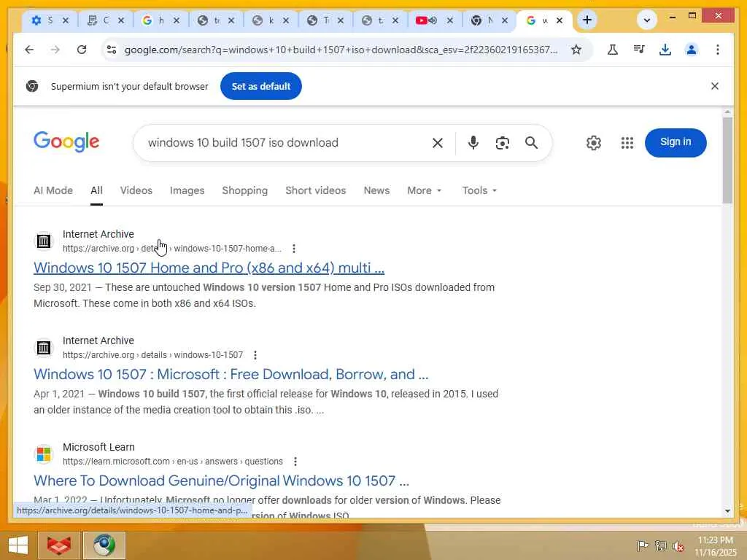Viewport: 747px width, 560px height.
Task: Open Windows 10 1507 : Microsoft Free Download link
Action: (231, 374)
